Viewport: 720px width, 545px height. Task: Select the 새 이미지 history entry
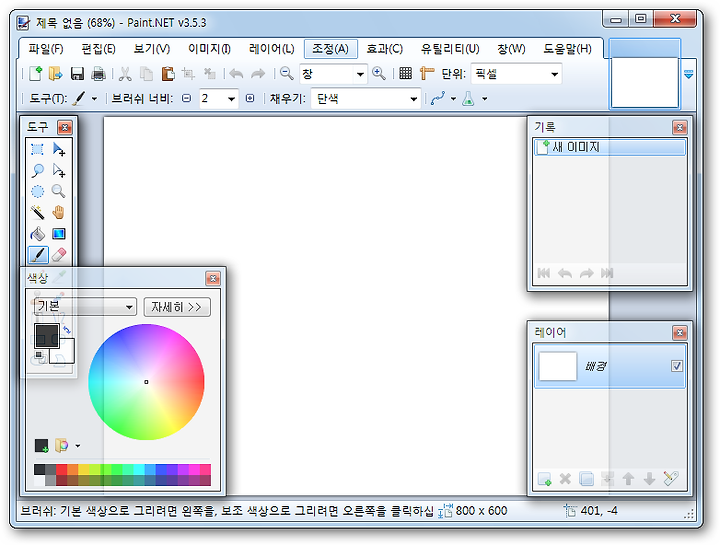click(x=610, y=147)
